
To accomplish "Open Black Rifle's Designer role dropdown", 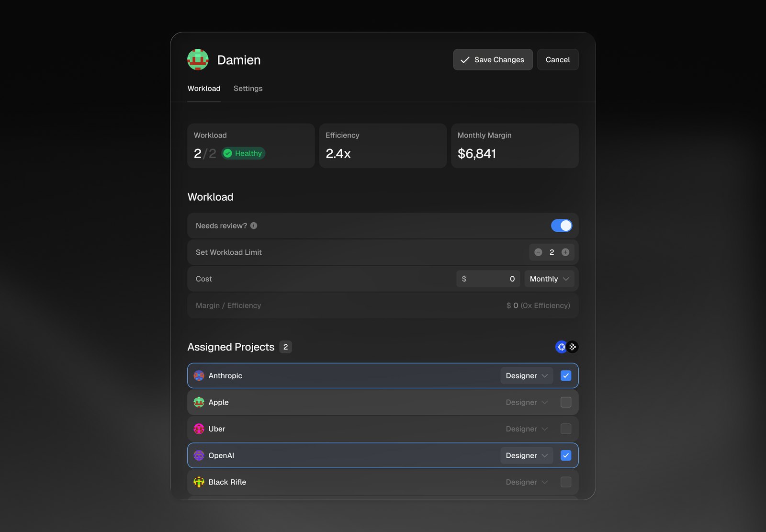I will pos(527,482).
